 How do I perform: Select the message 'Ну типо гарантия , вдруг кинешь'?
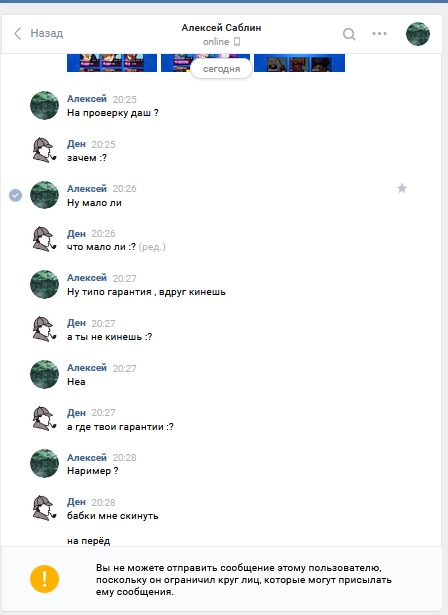pyautogui.click(x=146, y=292)
